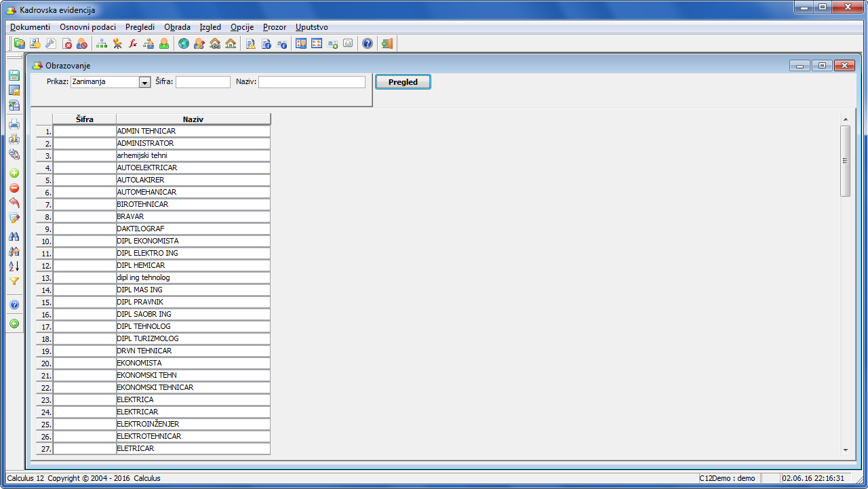Click the yellow funnel filter icon

click(x=14, y=281)
